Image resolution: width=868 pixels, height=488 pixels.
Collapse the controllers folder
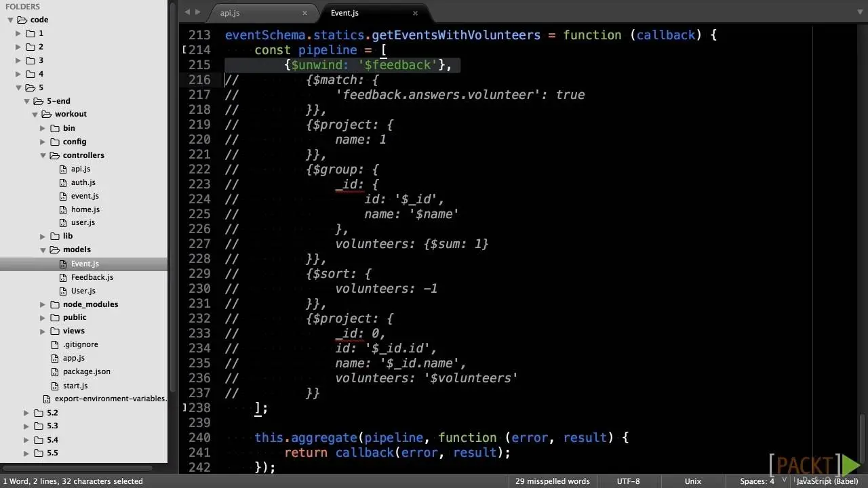(43, 155)
